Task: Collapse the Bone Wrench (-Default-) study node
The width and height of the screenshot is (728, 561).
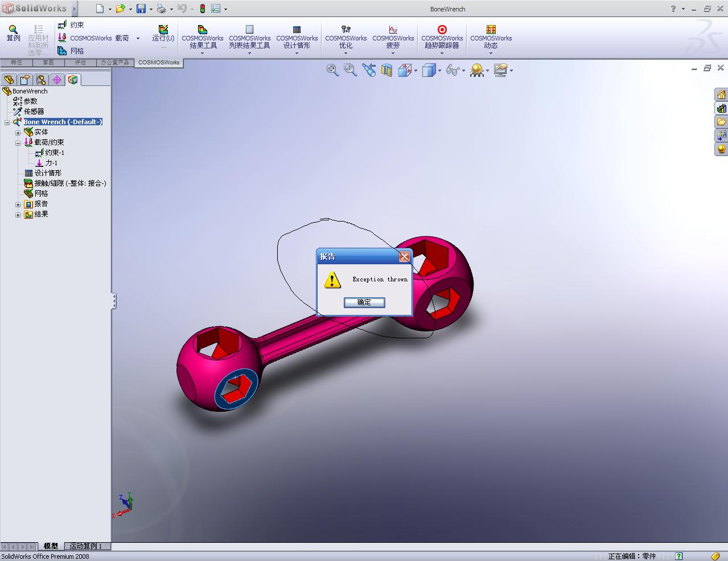Action: click(7, 122)
